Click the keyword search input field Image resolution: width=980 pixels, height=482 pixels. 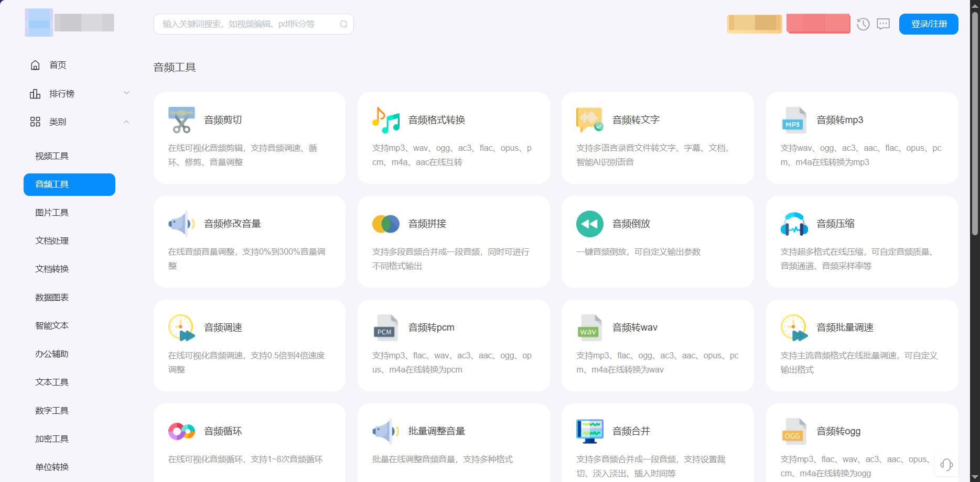253,24
